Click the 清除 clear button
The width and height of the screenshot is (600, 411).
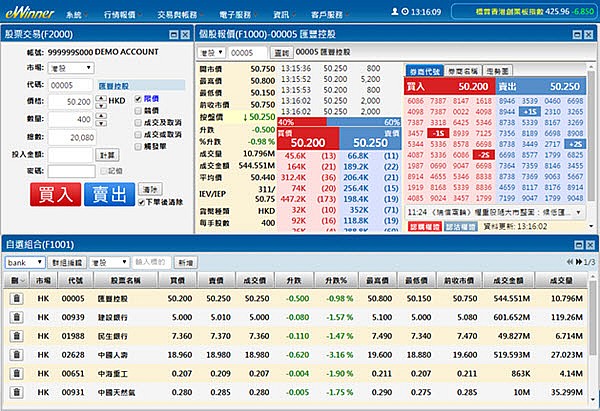(150, 189)
